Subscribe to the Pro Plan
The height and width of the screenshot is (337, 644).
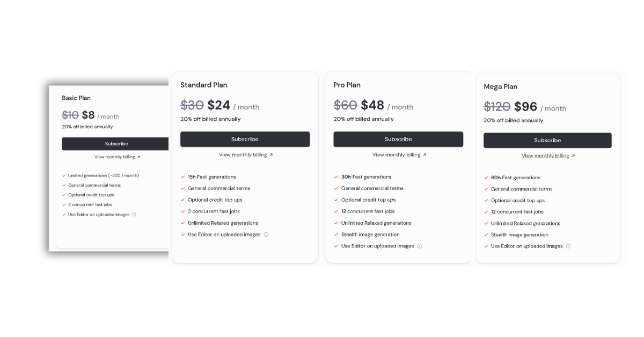tap(398, 139)
